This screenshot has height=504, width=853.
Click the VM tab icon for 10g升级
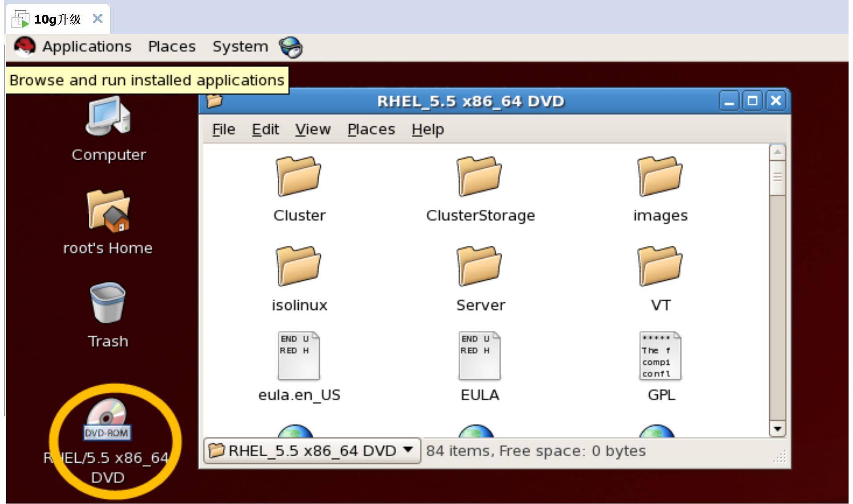(x=20, y=19)
